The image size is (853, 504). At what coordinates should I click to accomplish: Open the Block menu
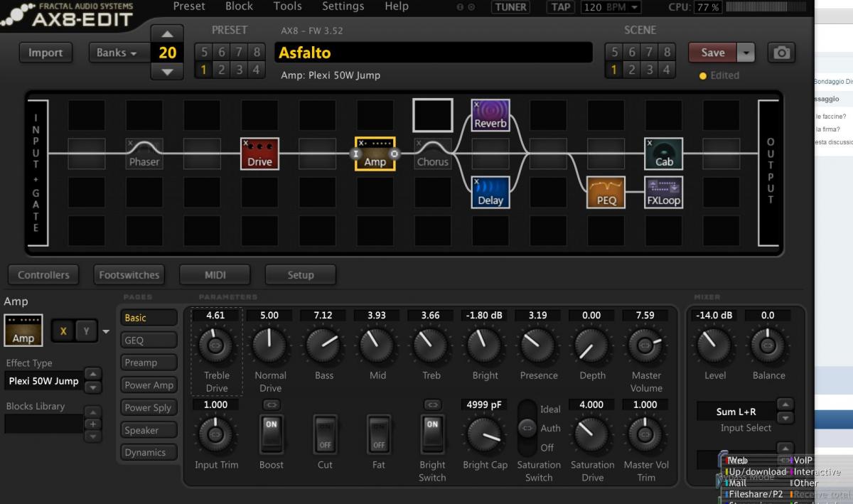[x=239, y=6]
